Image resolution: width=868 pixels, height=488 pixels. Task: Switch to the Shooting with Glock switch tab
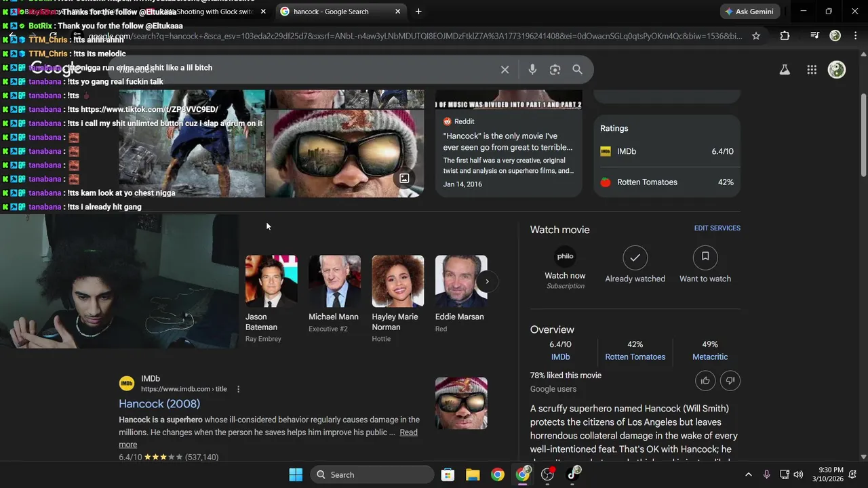pos(214,12)
